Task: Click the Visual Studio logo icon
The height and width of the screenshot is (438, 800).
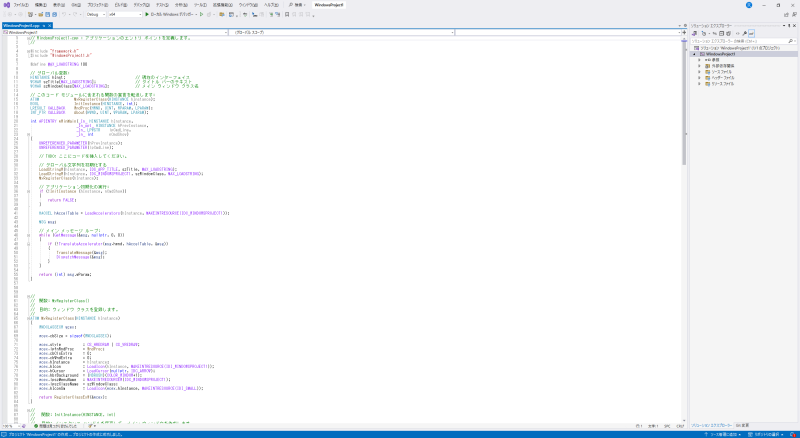Action: click(7, 5)
